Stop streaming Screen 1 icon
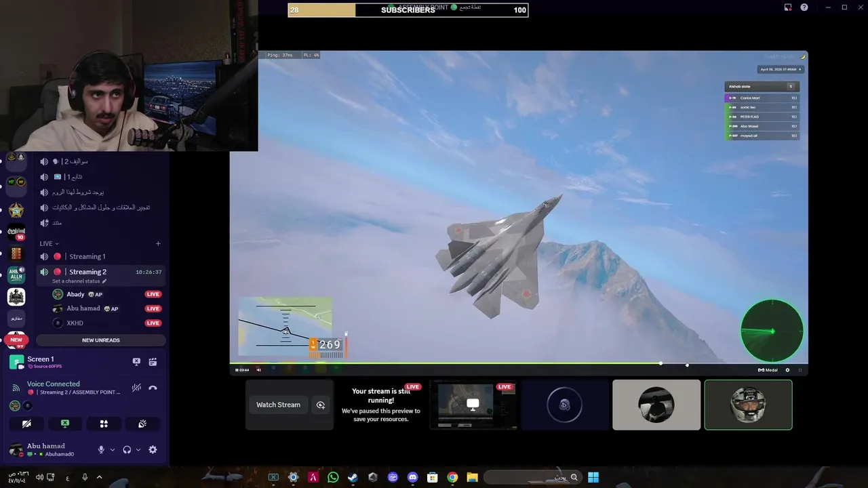The image size is (868, 488). pos(136,362)
